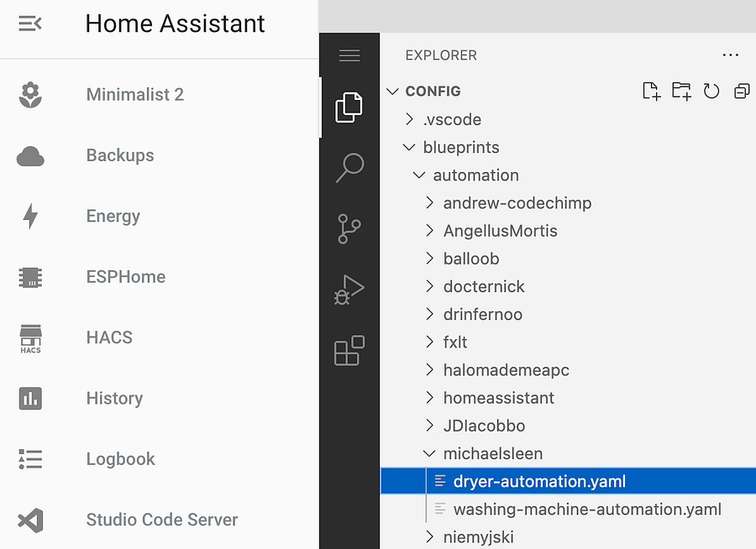This screenshot has height=549, width=756.
Task: Click the History bar chart icon
Action: click(30, 399)
